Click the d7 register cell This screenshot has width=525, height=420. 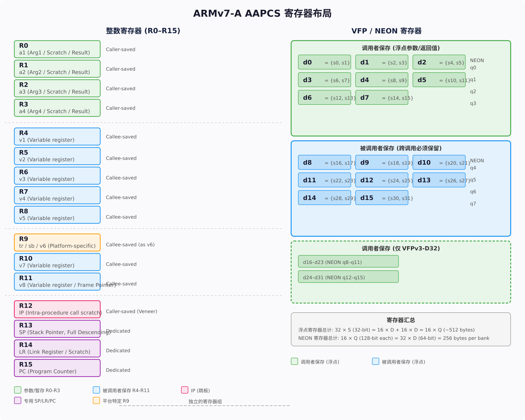[x=382, y=97]
